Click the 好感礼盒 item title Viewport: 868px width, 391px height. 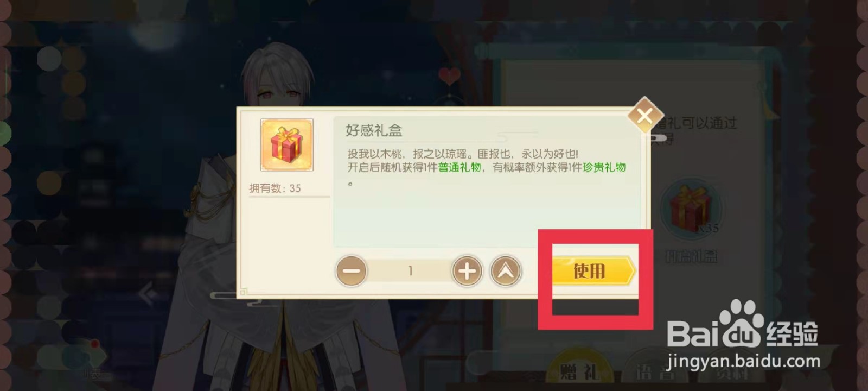click(374, 130)
